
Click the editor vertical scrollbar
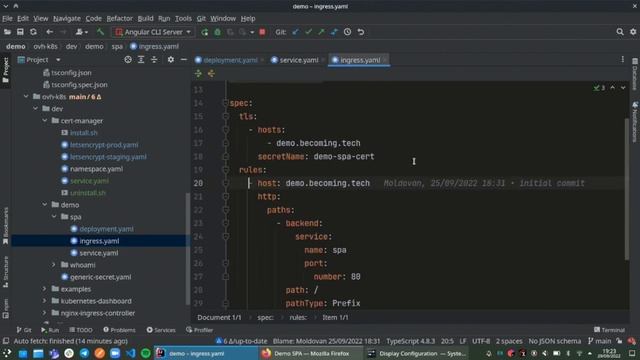[627, 189]
